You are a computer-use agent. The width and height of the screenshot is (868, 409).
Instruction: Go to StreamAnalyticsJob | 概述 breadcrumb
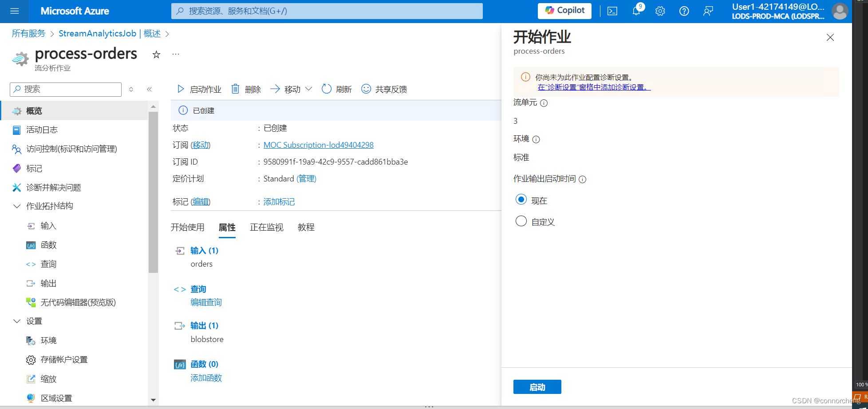click(x=110, y=34)
